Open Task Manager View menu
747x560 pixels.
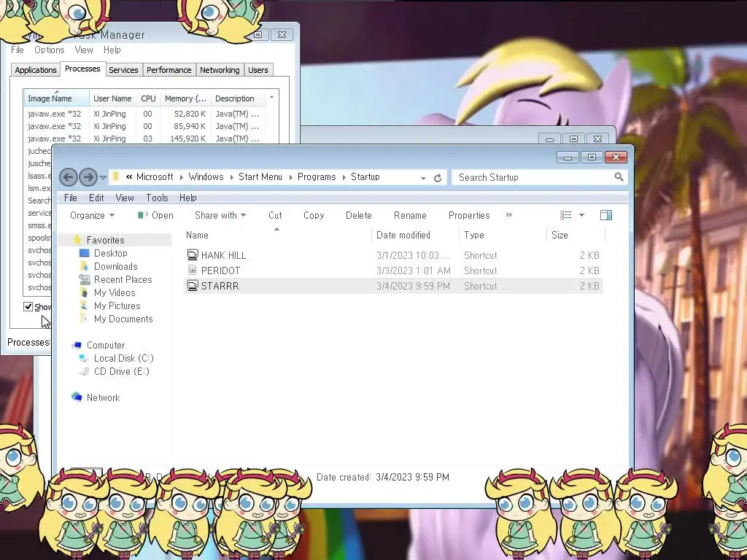[84, 50]
